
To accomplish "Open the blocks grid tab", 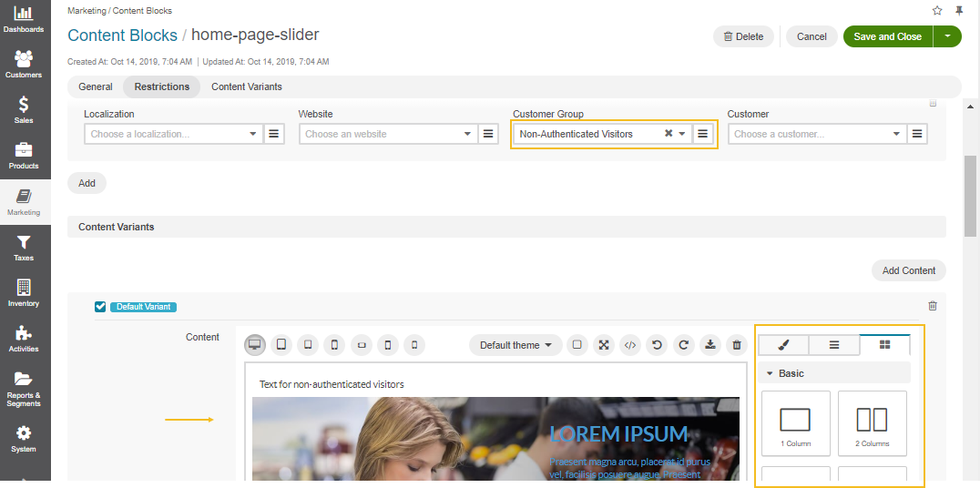I will click(x=884, y=344).
